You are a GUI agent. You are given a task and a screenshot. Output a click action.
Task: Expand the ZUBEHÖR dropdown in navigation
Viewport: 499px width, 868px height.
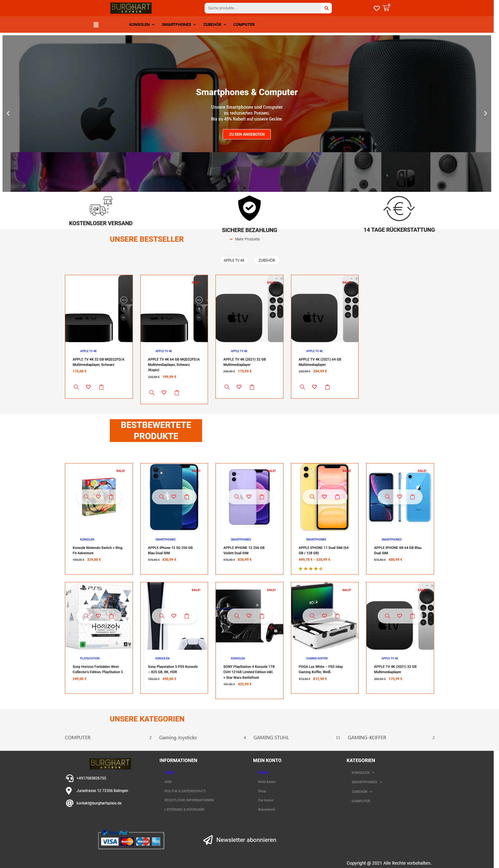pos(215,25)
